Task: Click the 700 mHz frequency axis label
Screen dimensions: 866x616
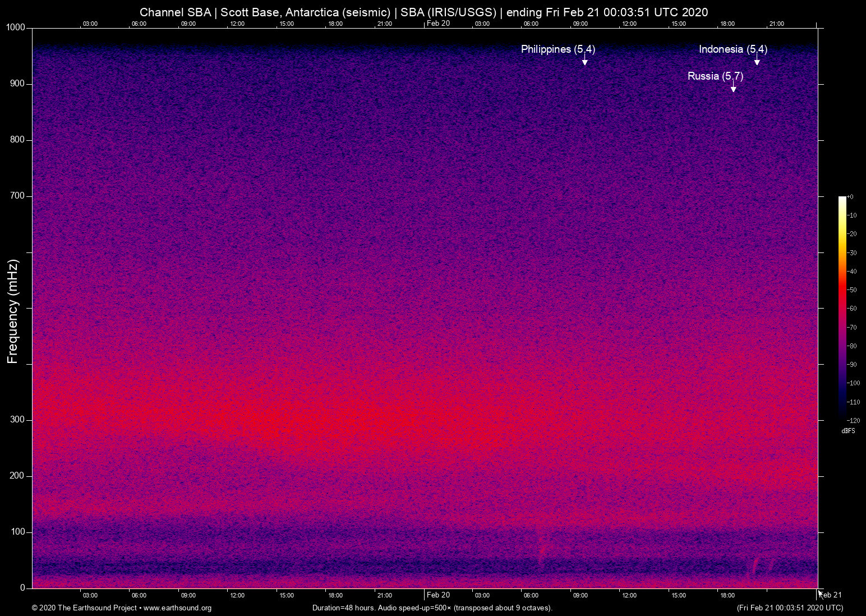Action: click(x=17, y=196)
